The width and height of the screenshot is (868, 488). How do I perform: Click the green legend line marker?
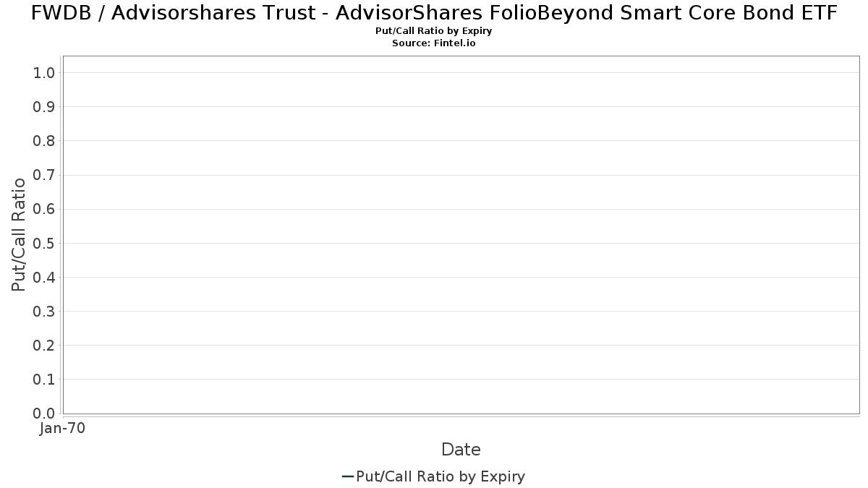pos(347,476)
